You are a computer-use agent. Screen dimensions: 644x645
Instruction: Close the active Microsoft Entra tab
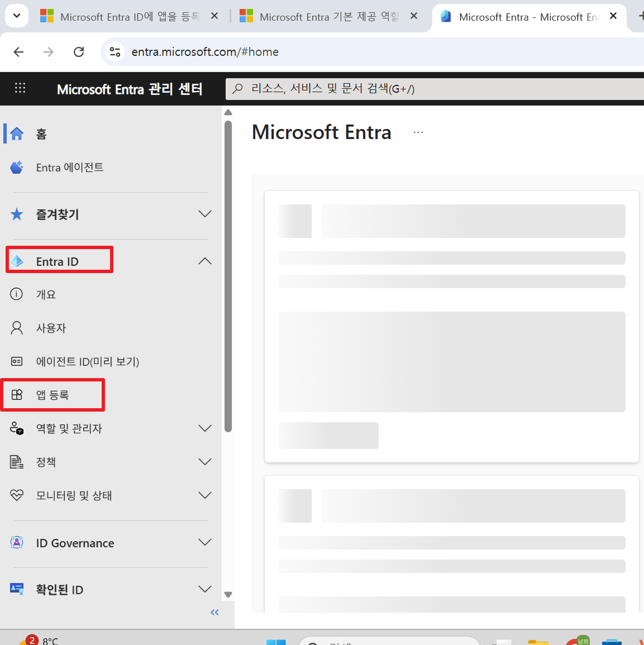tap(613, 16)
